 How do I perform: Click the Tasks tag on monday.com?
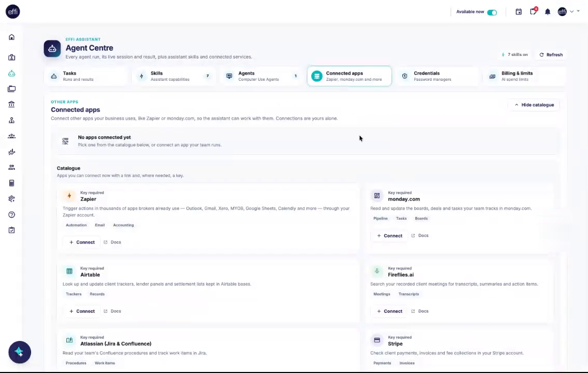point(401,218)
